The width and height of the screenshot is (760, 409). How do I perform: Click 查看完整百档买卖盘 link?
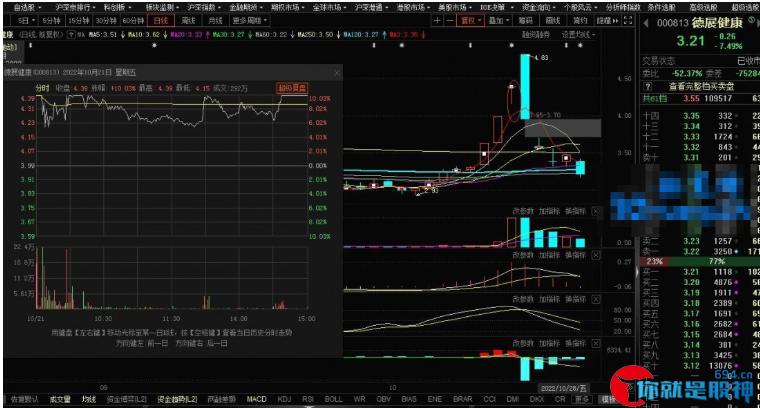click(701, 87)
